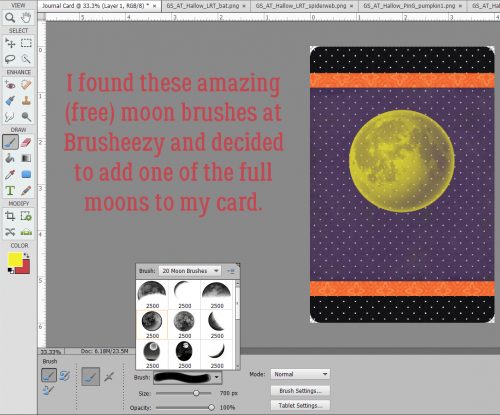Expand the Brush stroke preview dropdown
Screen dimensions: 500x415
[x=217, y=377]
